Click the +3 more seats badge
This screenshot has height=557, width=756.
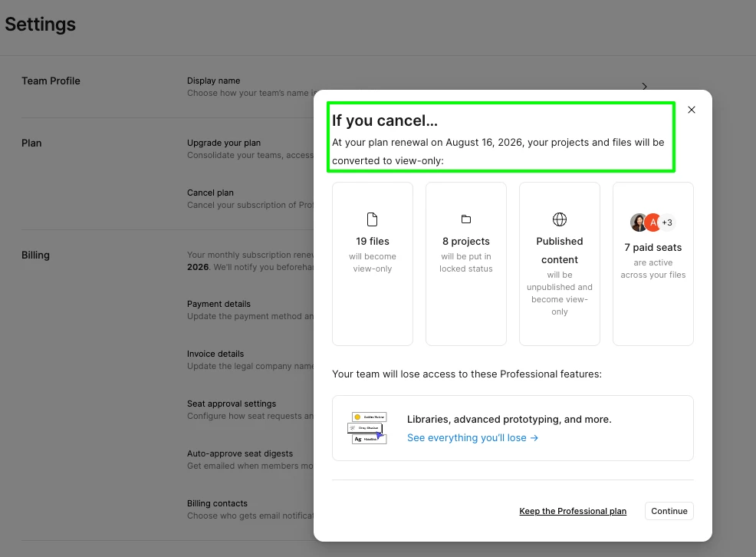pyautogui.click(x=667, y=222)
